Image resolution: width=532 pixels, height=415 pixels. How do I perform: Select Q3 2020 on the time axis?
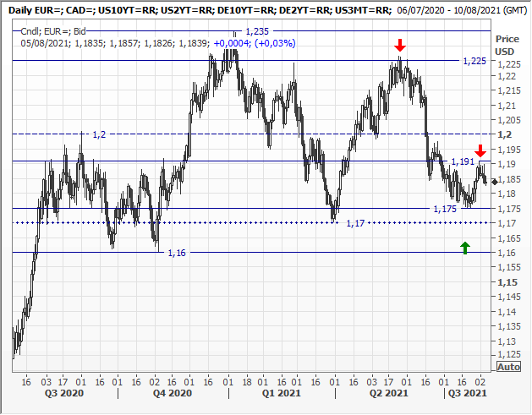65,393
